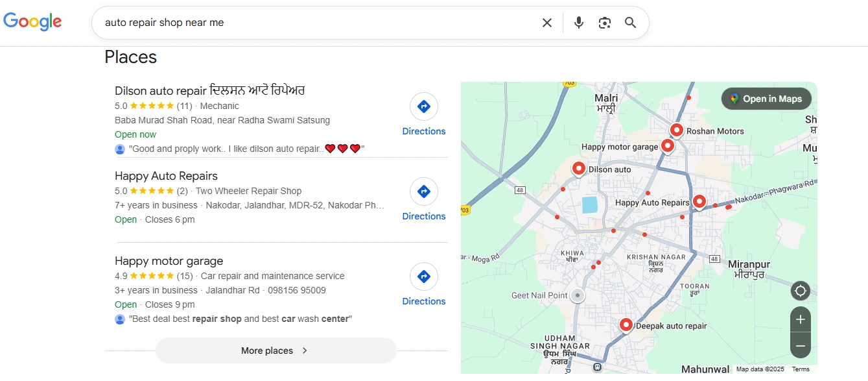Click the zoom in plus control on map
Viewport: 868px width, 381px height.
(x=800, y=319)
